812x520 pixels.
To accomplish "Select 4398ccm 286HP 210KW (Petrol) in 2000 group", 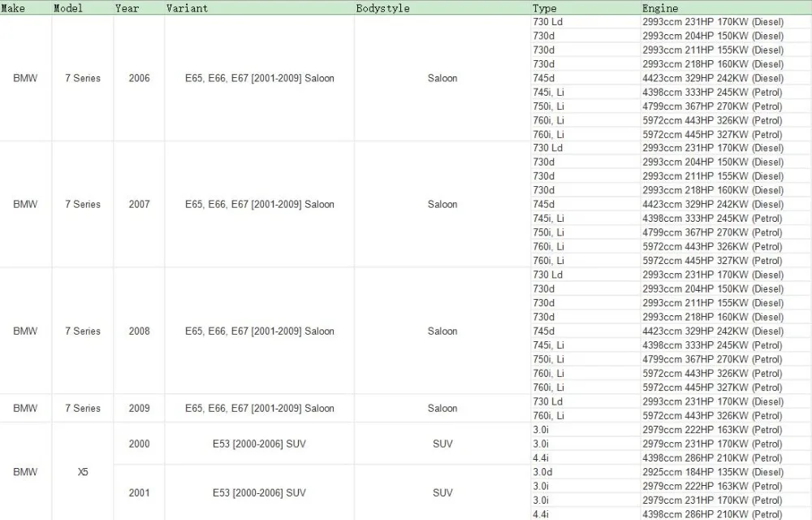I will 726,458.
